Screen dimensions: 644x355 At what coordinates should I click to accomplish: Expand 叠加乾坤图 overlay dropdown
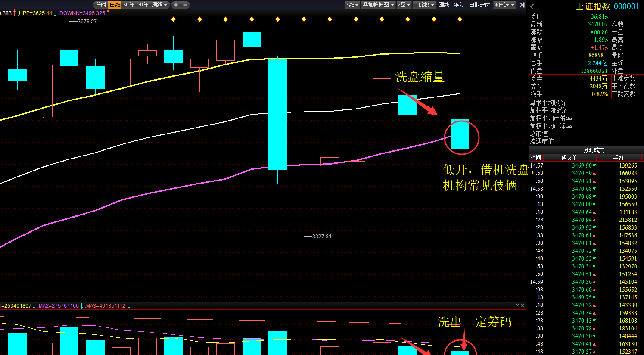(x=378, y=5)
